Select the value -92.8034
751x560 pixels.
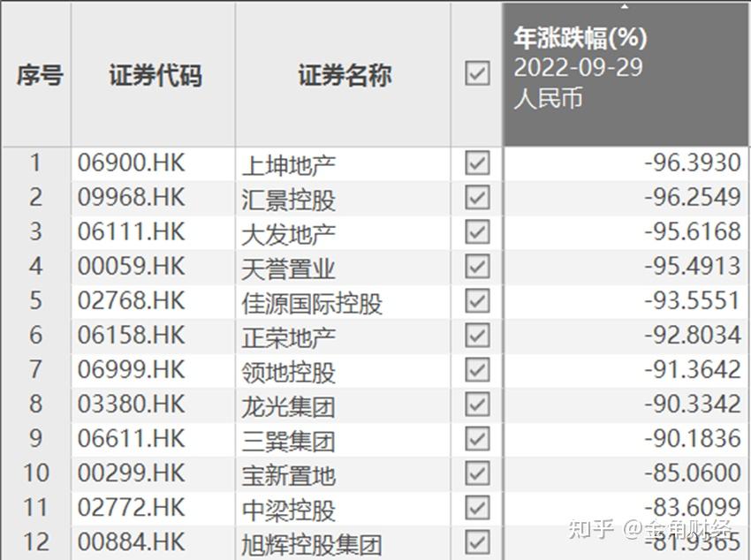tap(693, 335)
